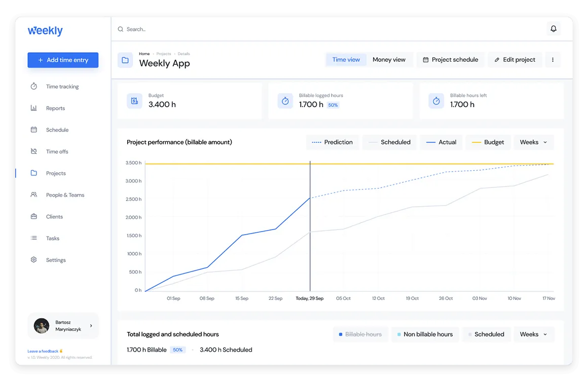Open the Schedule calendar icon in sidebar
The image size is (588, 380).
click(34, 130)
